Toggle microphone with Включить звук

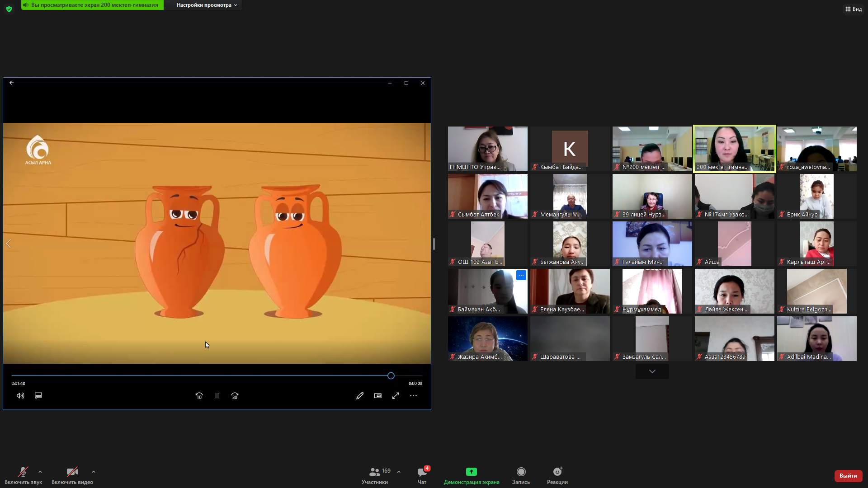tap(23, 473)
